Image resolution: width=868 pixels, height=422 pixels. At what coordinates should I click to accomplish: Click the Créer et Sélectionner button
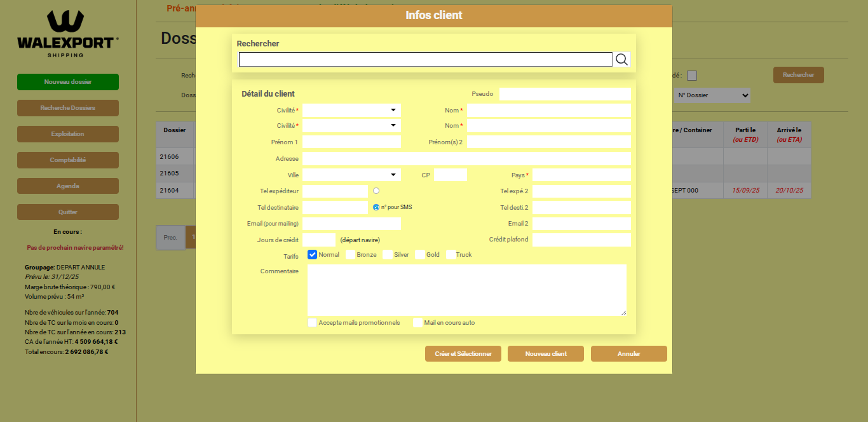(463, 353)
